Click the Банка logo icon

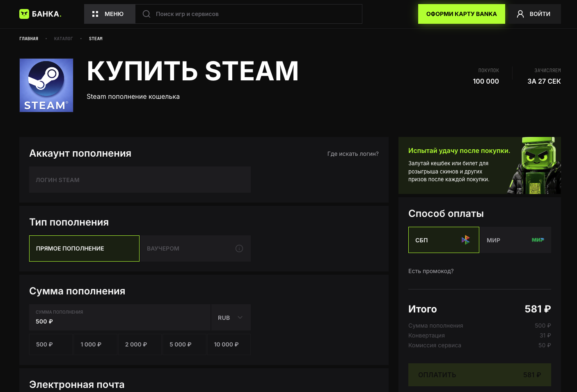[x=24, y=14]
